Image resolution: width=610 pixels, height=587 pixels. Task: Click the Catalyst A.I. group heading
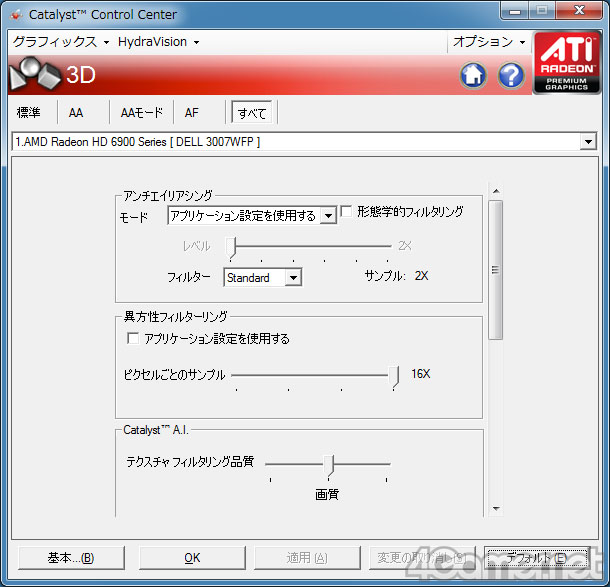point(156,430)
